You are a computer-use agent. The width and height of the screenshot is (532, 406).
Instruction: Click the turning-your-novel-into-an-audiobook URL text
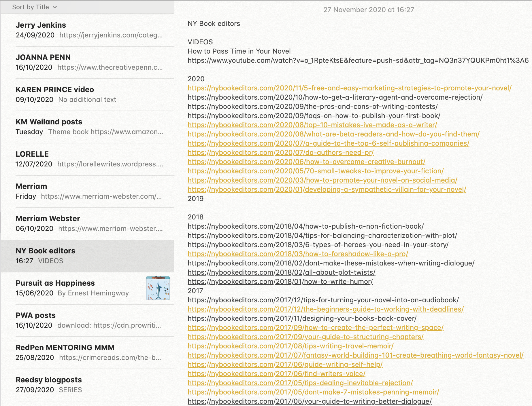pyautogui.click(x=323, y=300)
